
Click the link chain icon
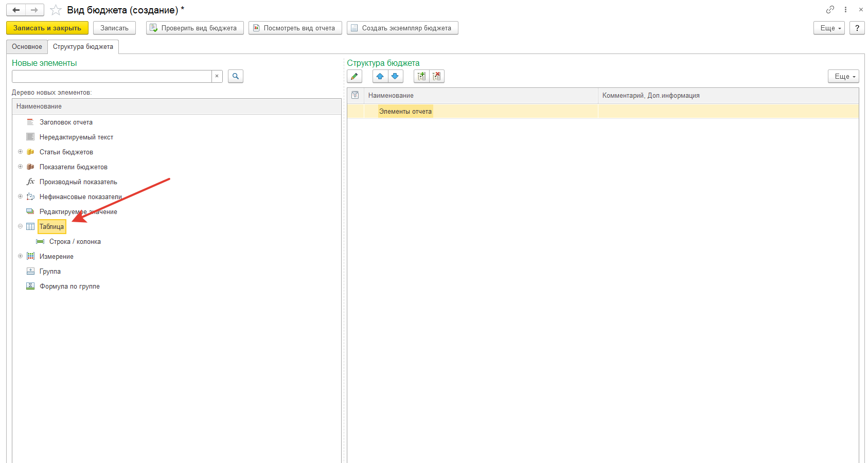pos(830,10)
